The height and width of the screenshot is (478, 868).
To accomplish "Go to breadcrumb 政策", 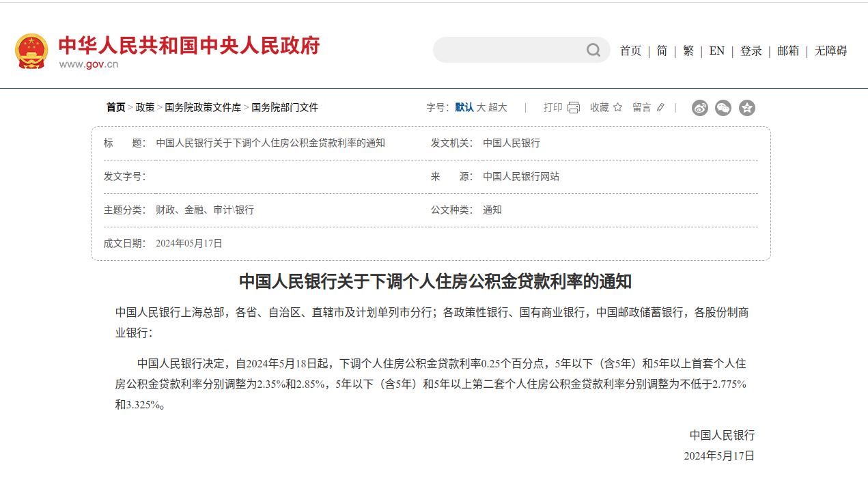I will (145, 107).
